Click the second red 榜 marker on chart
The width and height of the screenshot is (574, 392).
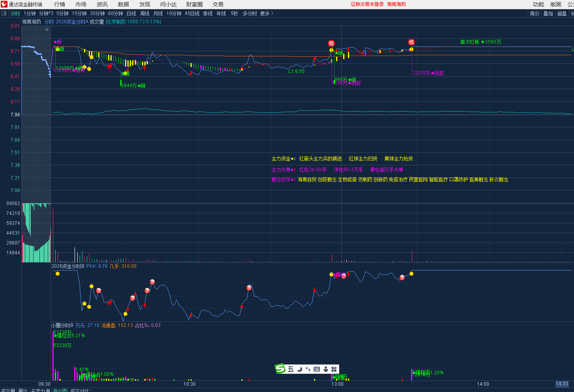[411, 42]
